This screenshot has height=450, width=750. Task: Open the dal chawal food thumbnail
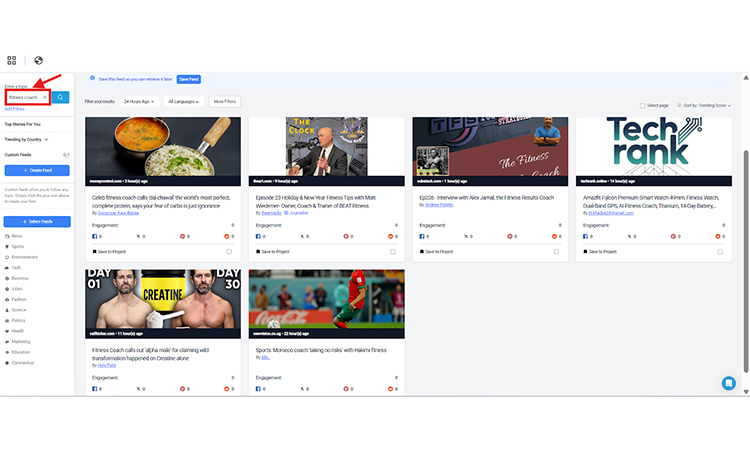point(163,147)
